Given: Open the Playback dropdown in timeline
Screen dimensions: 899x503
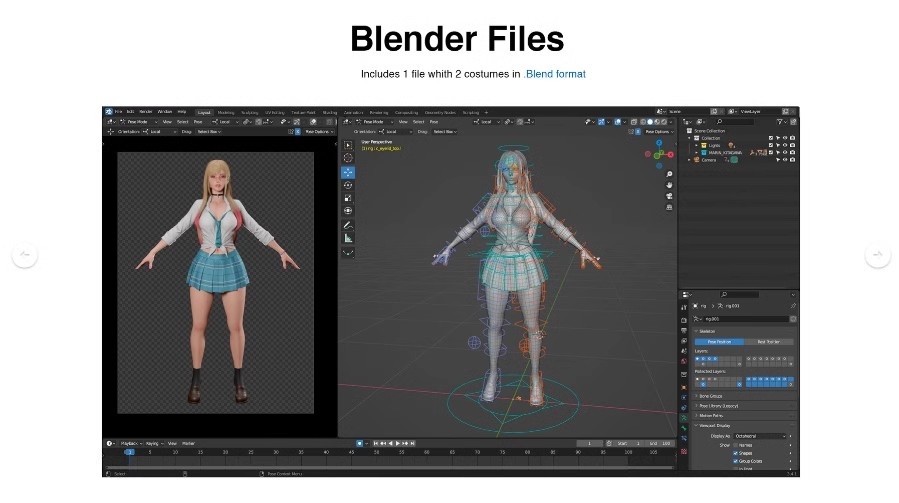Looking at the screenshot, I should (131, 443).
